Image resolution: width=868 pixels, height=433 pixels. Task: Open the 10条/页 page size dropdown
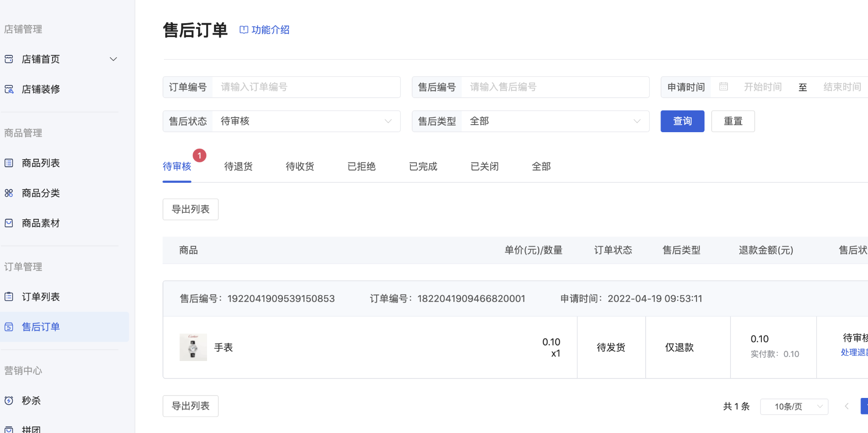tap(794, 406)
